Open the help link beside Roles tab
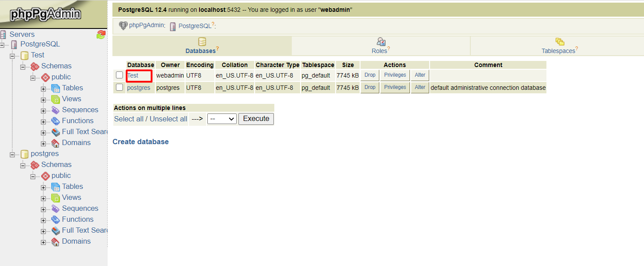Screen dimensions: 644x266 pos(388,48)
